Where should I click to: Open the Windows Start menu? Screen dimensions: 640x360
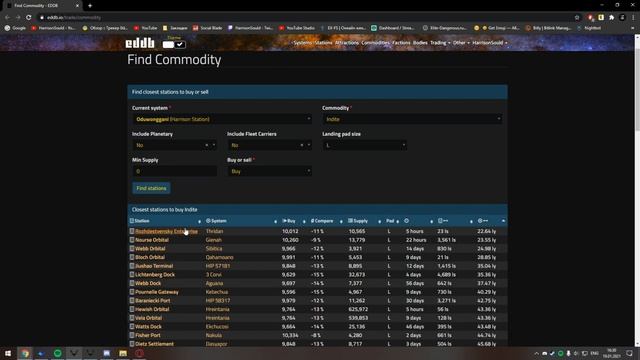pos(8,353)
